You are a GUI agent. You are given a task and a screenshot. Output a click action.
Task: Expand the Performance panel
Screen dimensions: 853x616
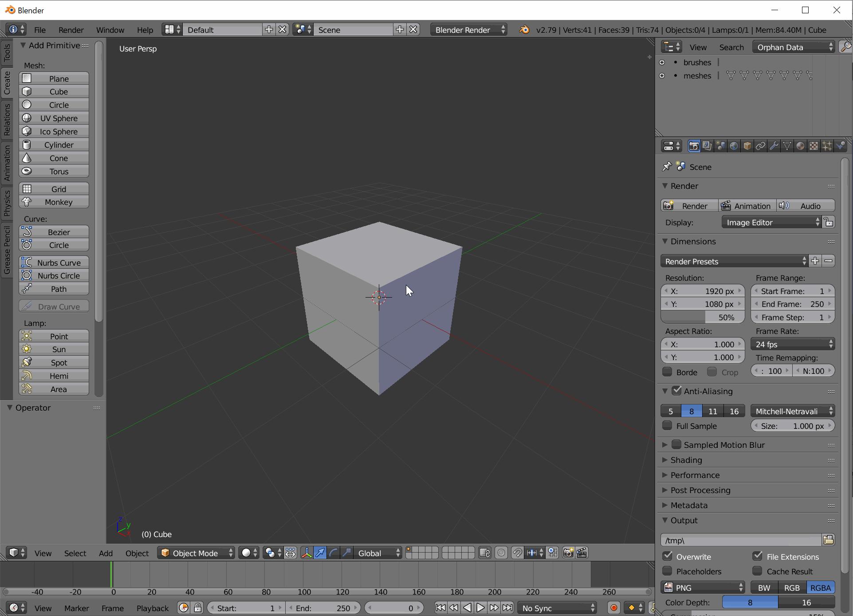695,475
